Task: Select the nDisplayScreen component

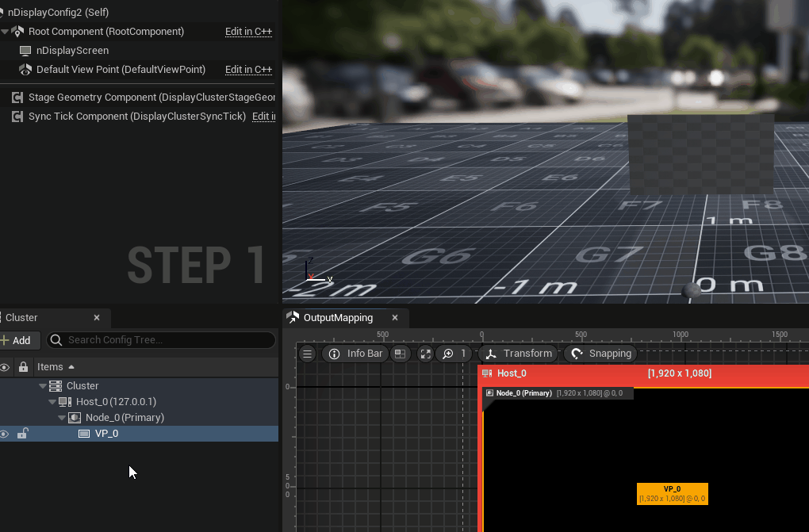Action: (x=72, y=51)
